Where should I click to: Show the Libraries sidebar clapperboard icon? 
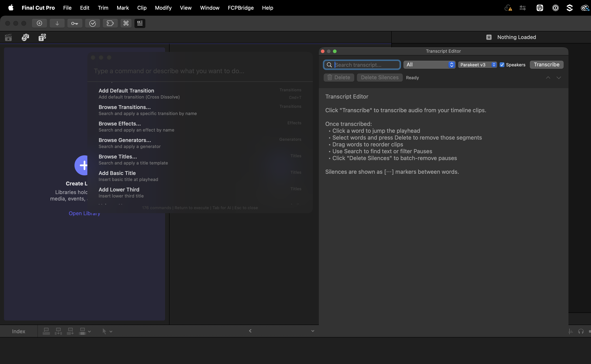point(8,37)
